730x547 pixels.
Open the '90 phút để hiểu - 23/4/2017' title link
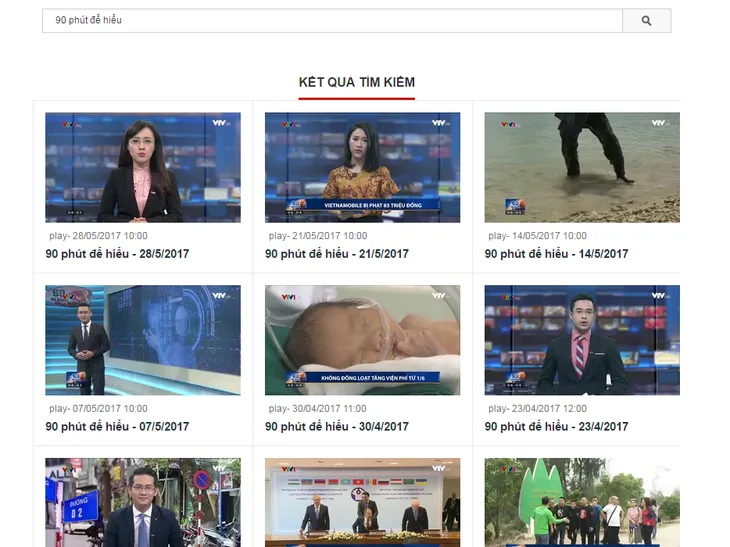coord(556,426)
